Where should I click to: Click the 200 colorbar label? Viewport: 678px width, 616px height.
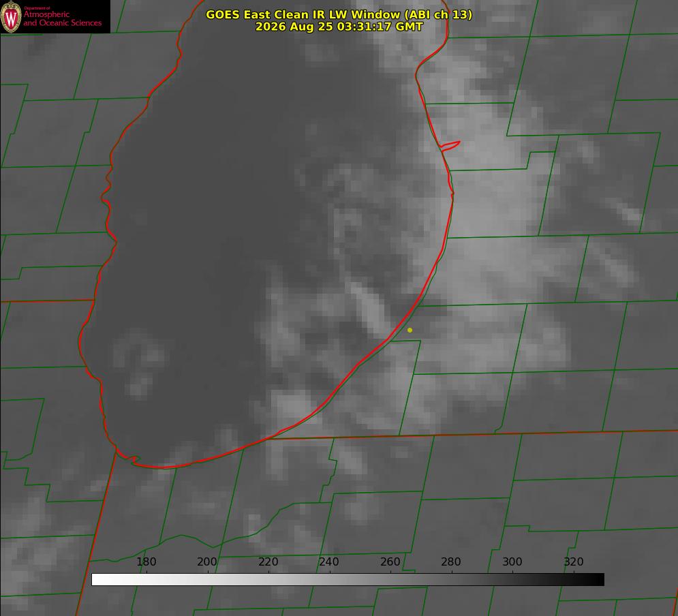206,561
